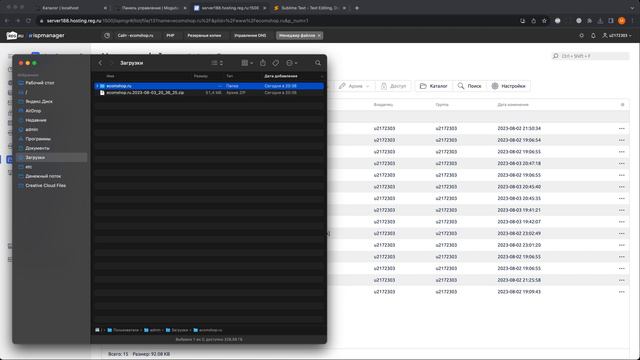The width and height of the screenshot is (640, 360).
Task: Click the Finder search magnifier
Action: (x=318, y=63)
